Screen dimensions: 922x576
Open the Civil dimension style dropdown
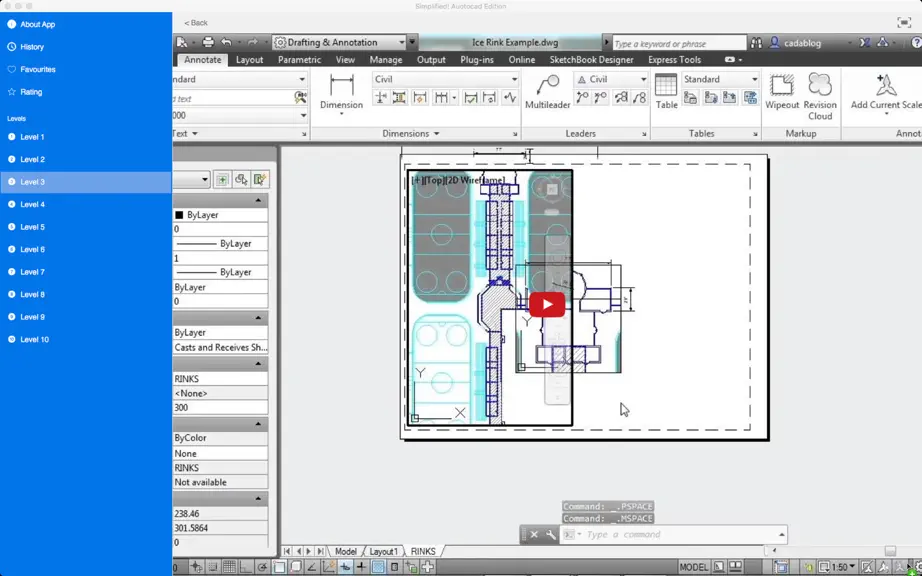446,79
